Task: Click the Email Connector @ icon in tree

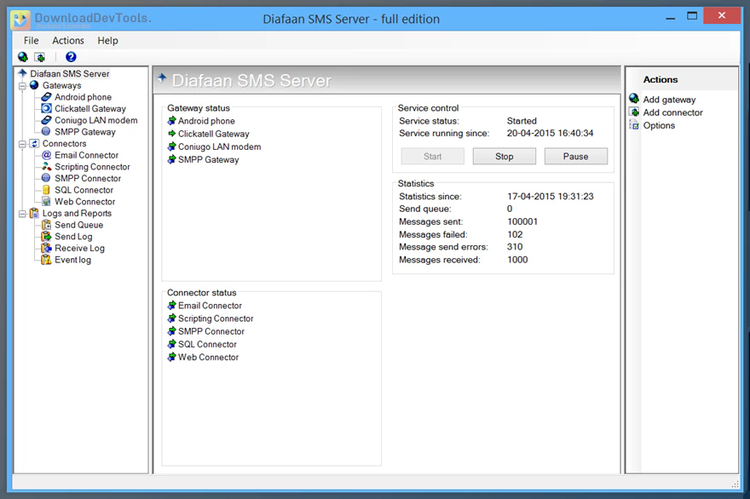Action: tap(46, 155)
